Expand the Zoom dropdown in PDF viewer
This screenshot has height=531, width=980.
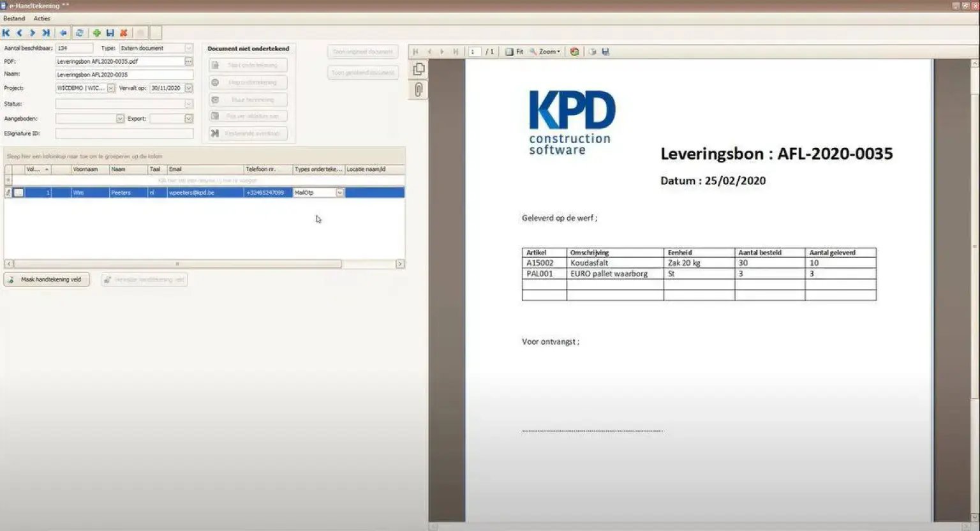pos(545,52)
